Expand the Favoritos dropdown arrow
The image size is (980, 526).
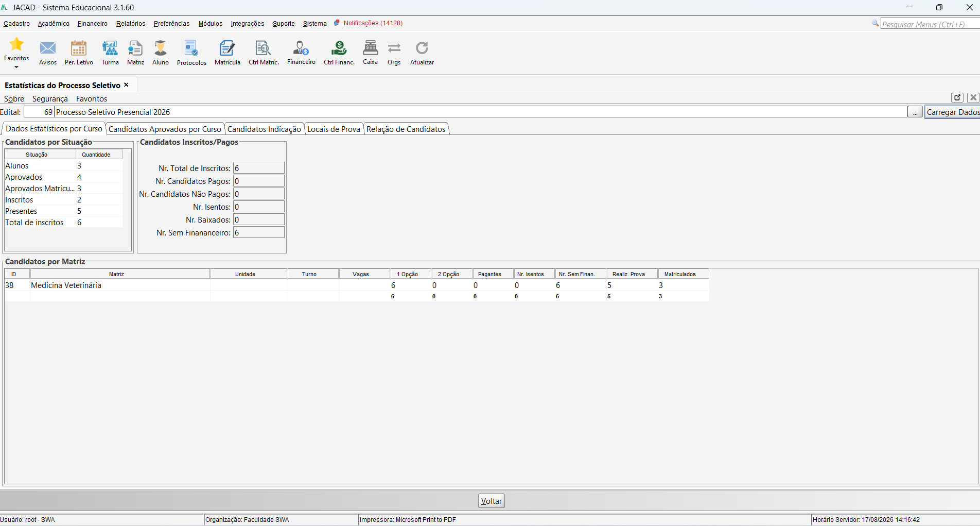pos(16,67)
